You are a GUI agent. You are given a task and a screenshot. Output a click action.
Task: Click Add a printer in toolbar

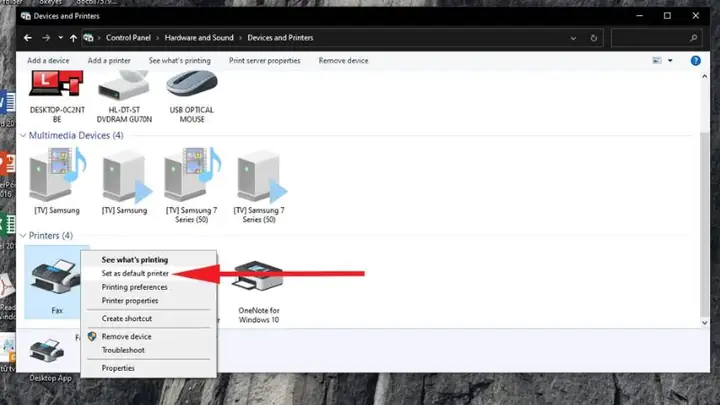(109, 61)
